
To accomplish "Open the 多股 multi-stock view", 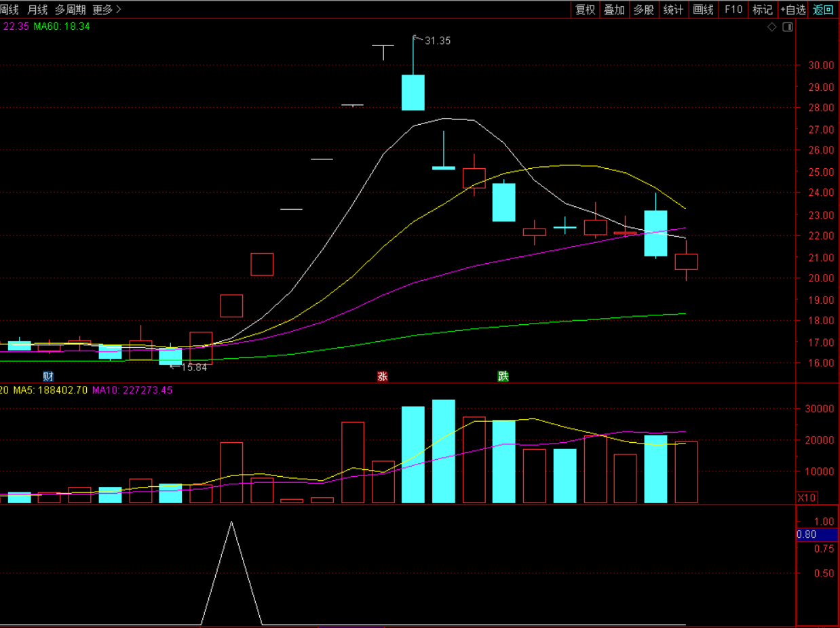I will tap(643, 9).
